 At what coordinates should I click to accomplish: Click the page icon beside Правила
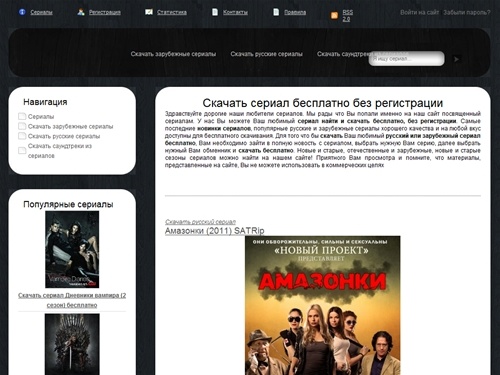click(276, 12)
